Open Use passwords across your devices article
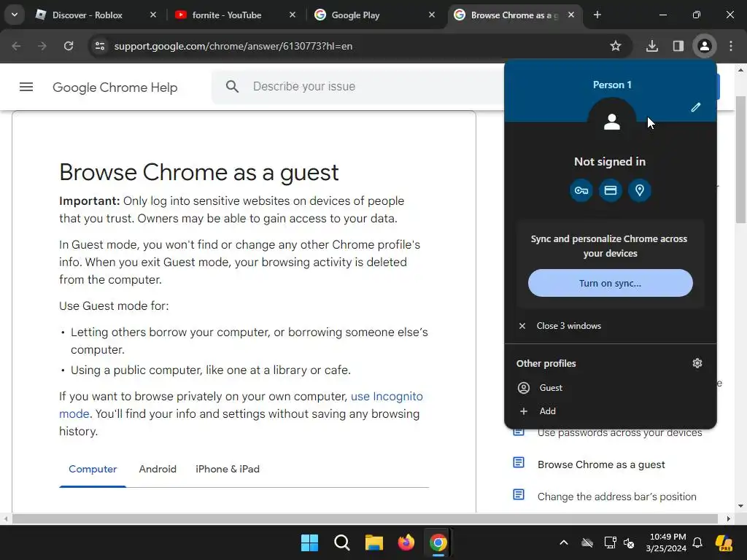The width and height of the screenshot is (747, 560). point(619,433)
